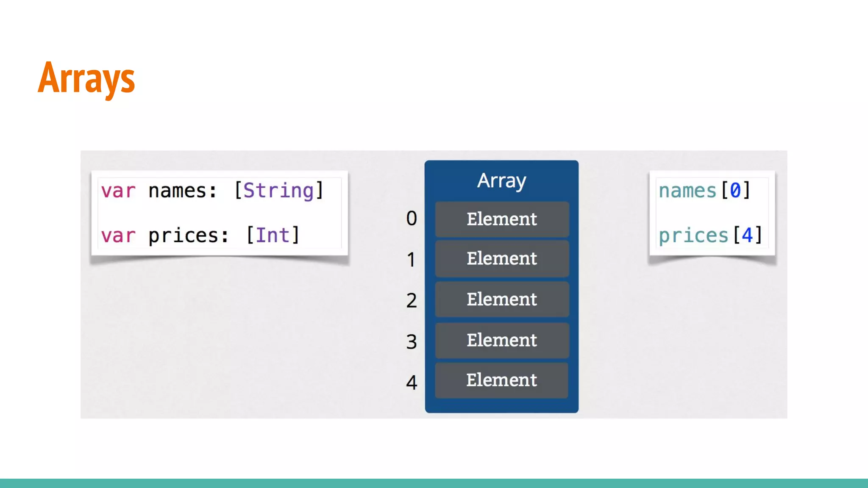
Task: Click the teal footer bar
Action: pos(434,483)
